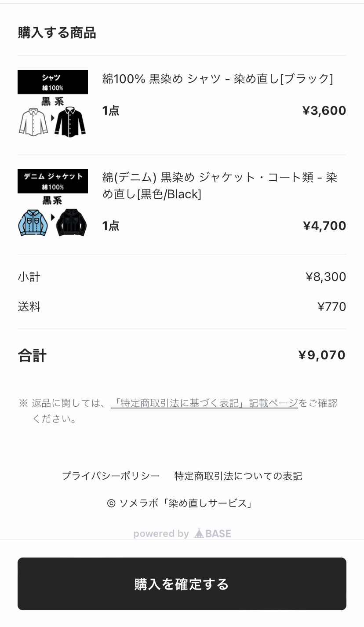The image size is (364, 627).
Task: Select the 綿100% 黒染め シャツ product title
Action: (x=218, y=79)
